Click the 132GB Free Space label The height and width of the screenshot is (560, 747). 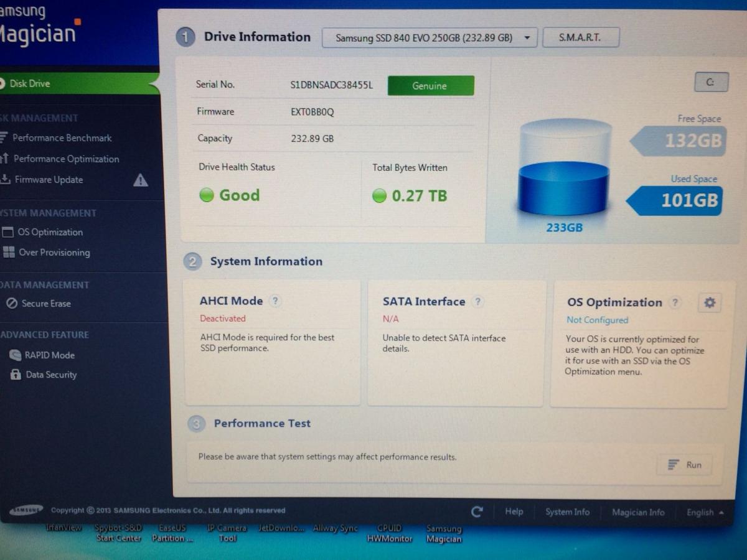click(679, 141)
